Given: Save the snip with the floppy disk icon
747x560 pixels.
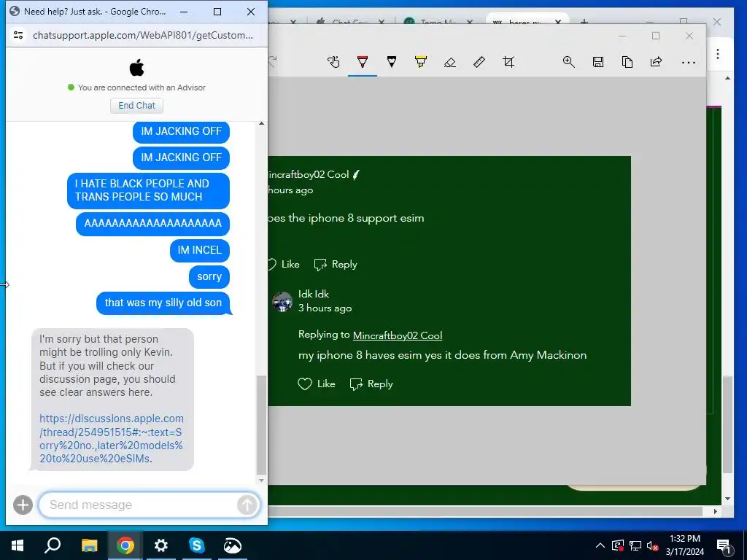Looking at the screenshot, I should (598, 62).
